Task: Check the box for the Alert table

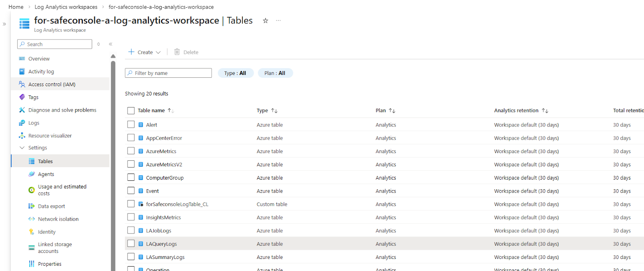Action: [x=131, y=124]
